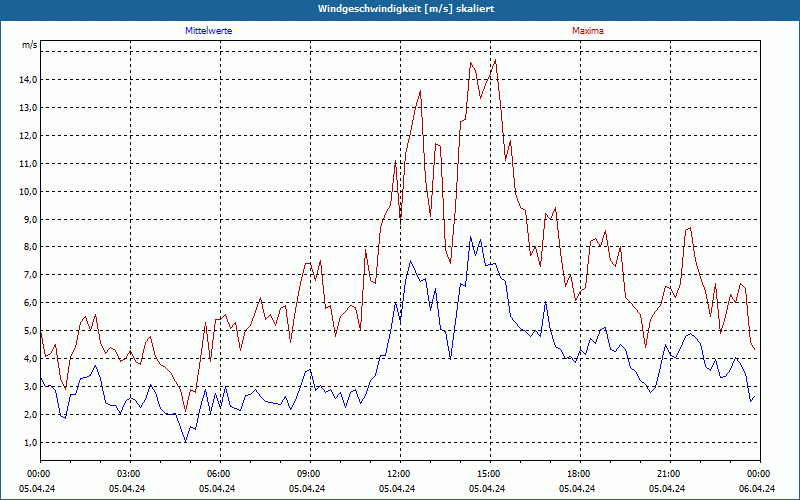Select the 1,0 y-axis value
800x500 pixels.
[31, 442]
